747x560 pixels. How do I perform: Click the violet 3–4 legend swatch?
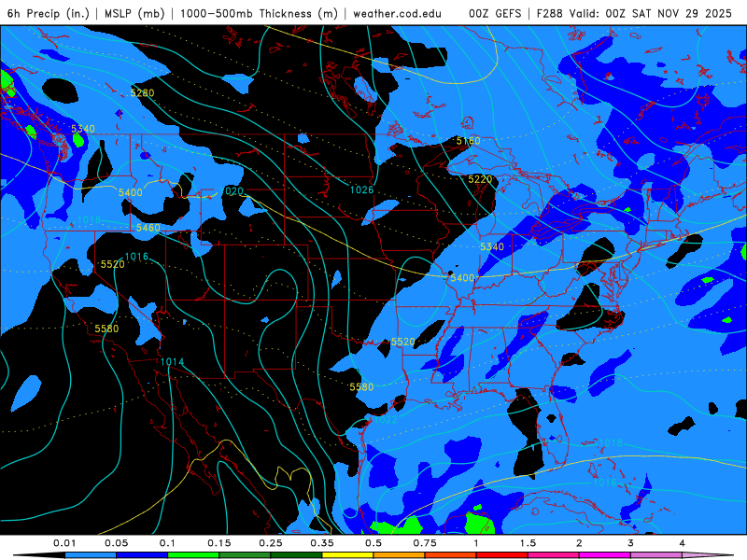click(x=656, y=555)
